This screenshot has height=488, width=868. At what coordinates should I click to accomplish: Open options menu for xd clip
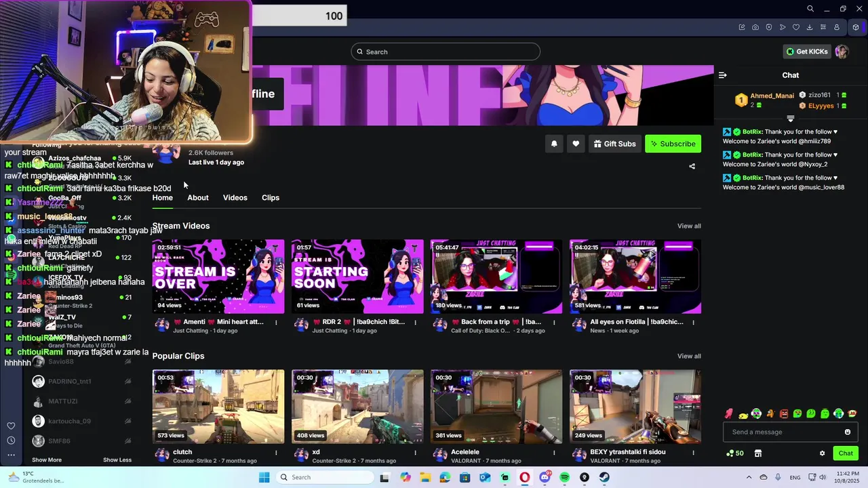pyautogui.click(x=415, y=452)
